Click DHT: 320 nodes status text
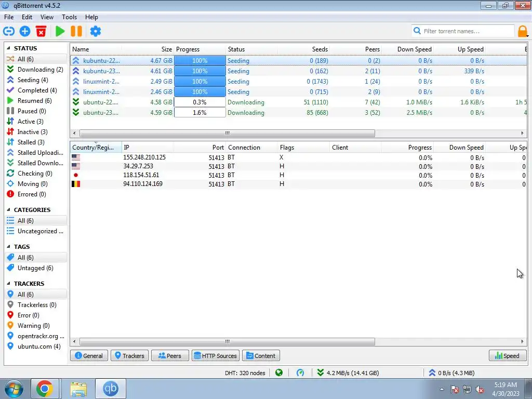Image resolution: width=532 pixels, height=399 pixels. pos(245,373)
